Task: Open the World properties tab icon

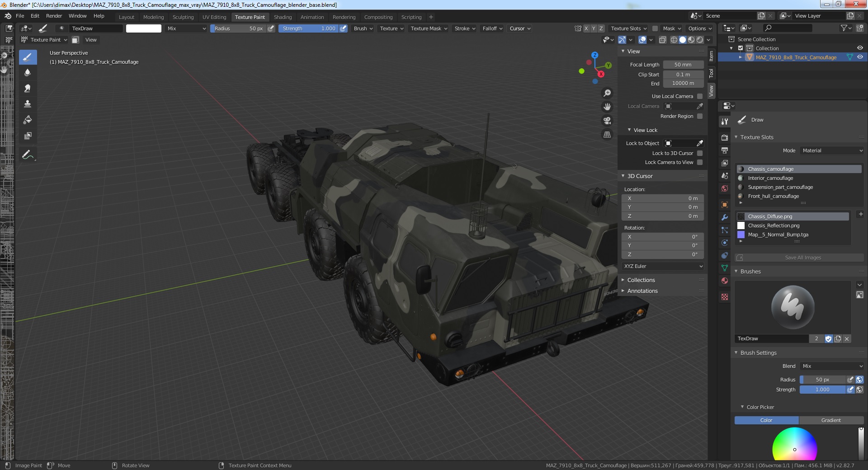Action: [725, 188]
